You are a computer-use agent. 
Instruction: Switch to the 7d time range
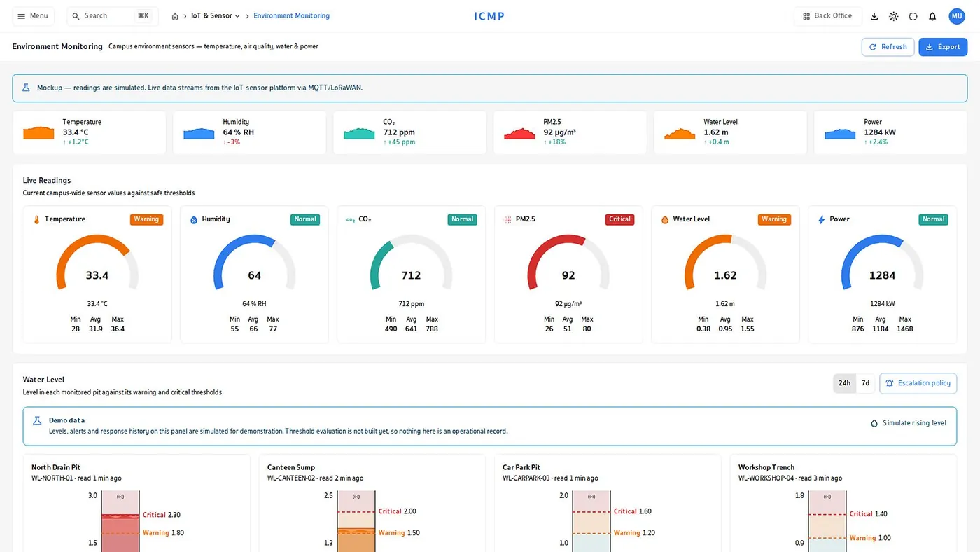(x=865, y=383)
